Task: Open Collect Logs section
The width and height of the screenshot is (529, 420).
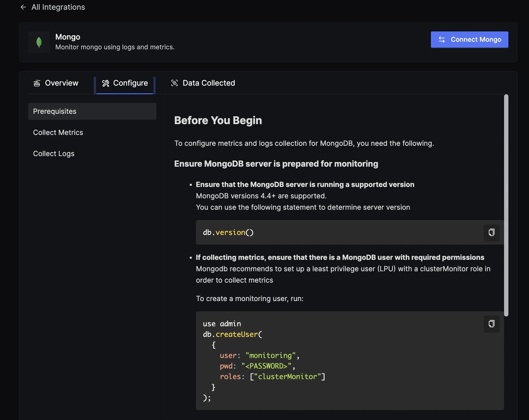Action: pos(92,154)
